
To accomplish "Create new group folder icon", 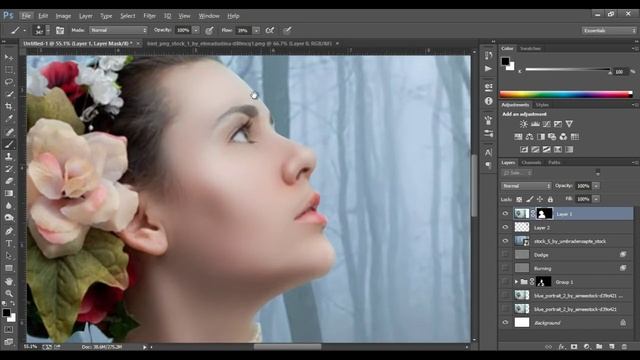I will click(599, 347).
